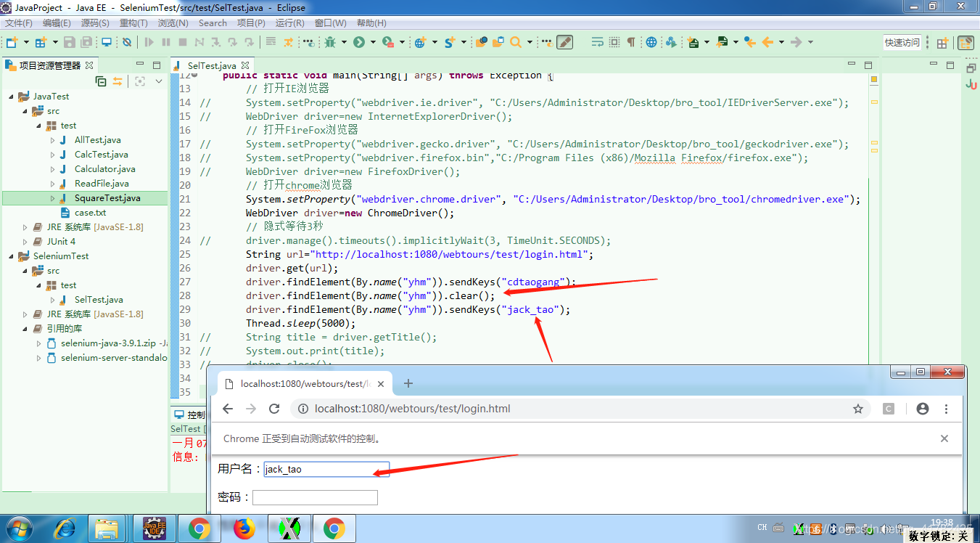The image size is (980, 543).
Task: Click the Save All toolbar icon
Action: coord(86,42)
